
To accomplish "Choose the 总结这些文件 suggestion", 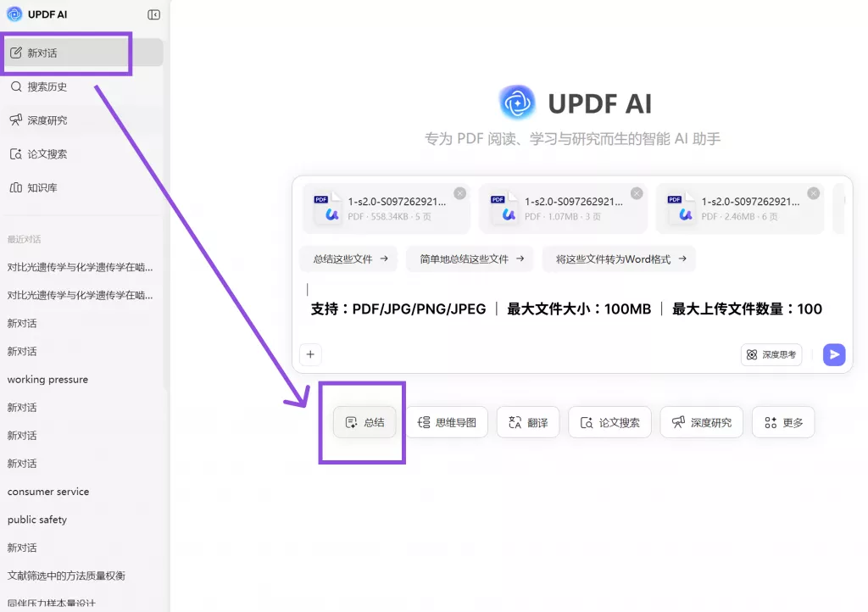I will 349,259.
